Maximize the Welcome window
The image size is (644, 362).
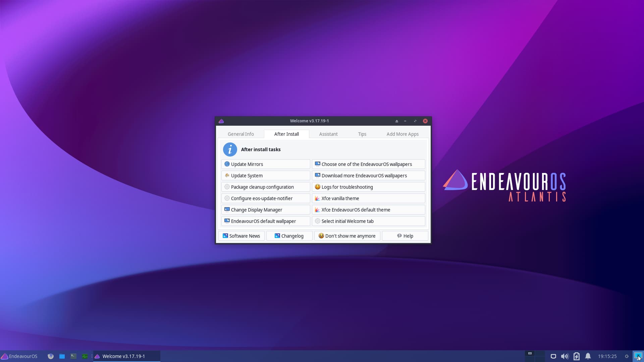pyautogui.click(x=415, y=121)
